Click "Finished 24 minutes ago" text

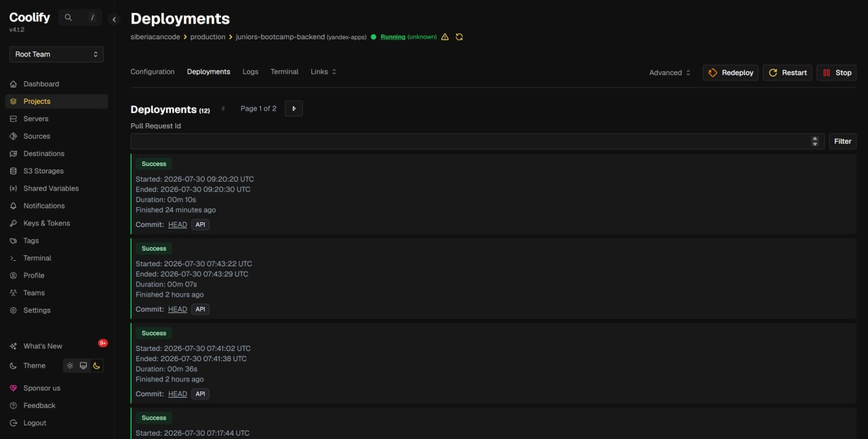coord(176,210)
